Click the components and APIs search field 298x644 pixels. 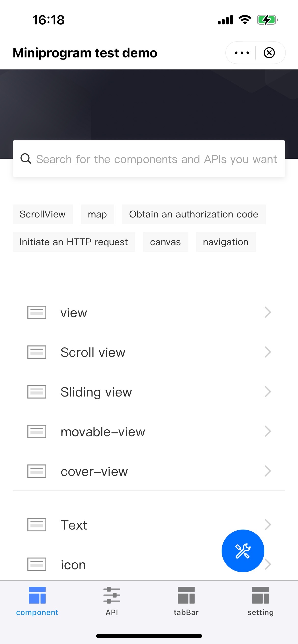156,159
